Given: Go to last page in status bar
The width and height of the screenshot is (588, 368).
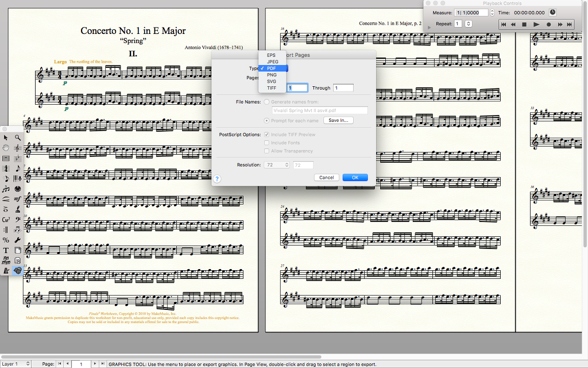Looking at the screenshot, I should [103, 364].
